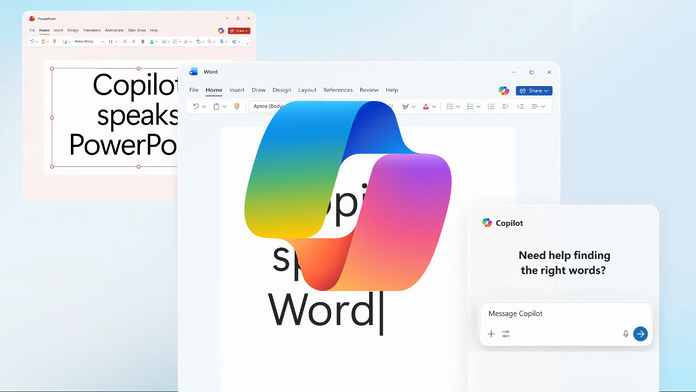Click the increase indent icon in Word
Image resolution: width=696 pixels, height=392 pixels.
click(521, 106)
